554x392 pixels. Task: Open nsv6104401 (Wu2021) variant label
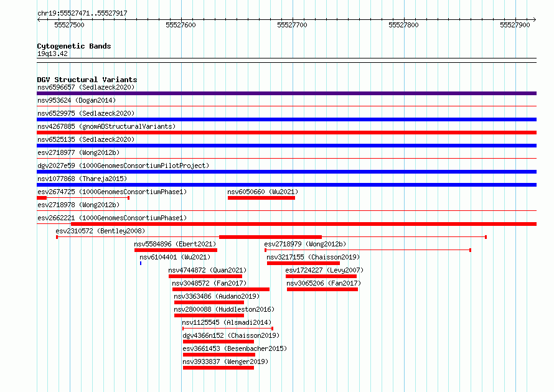(175, 257)
